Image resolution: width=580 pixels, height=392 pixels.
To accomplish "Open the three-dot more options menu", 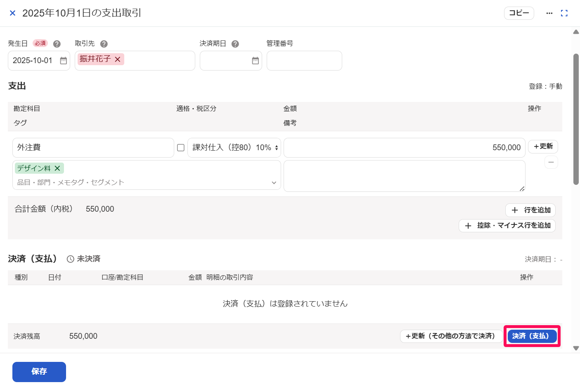I will [549, 13].
